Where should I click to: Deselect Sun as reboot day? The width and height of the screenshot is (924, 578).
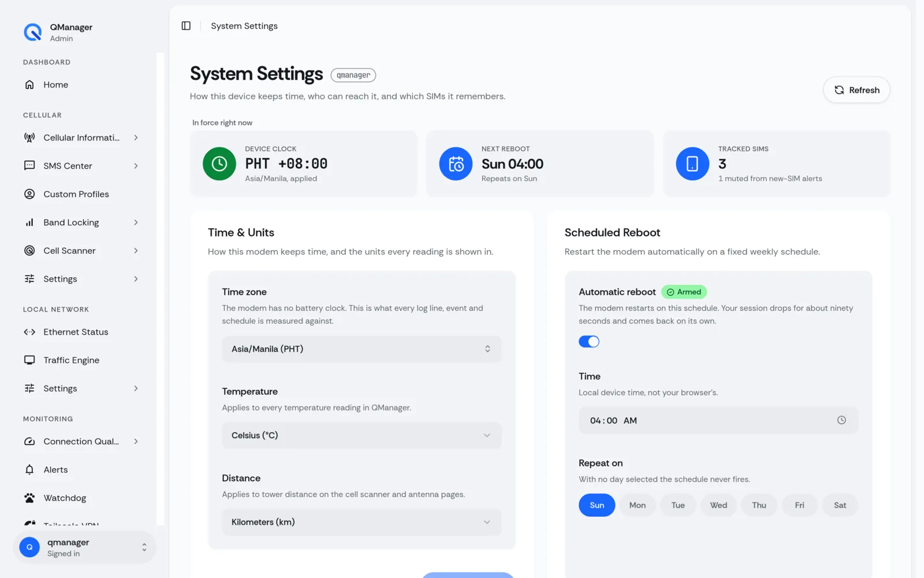click(597, 505)
